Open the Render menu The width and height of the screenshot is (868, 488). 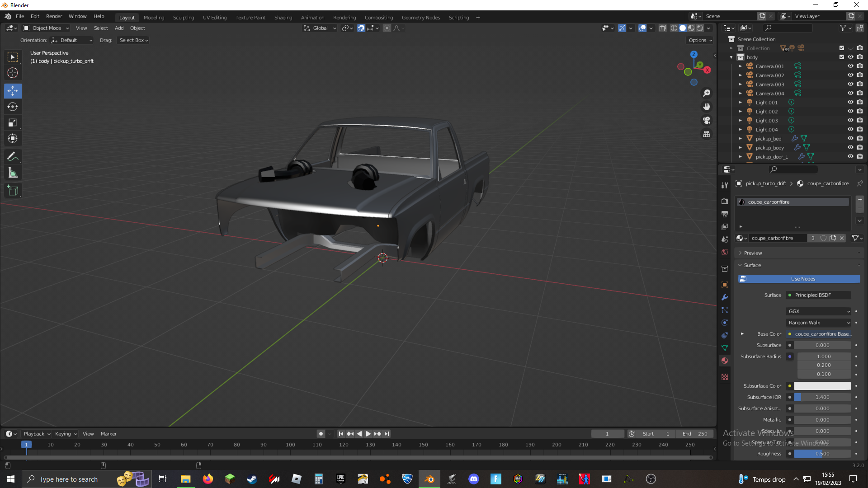tap(54, 16)
